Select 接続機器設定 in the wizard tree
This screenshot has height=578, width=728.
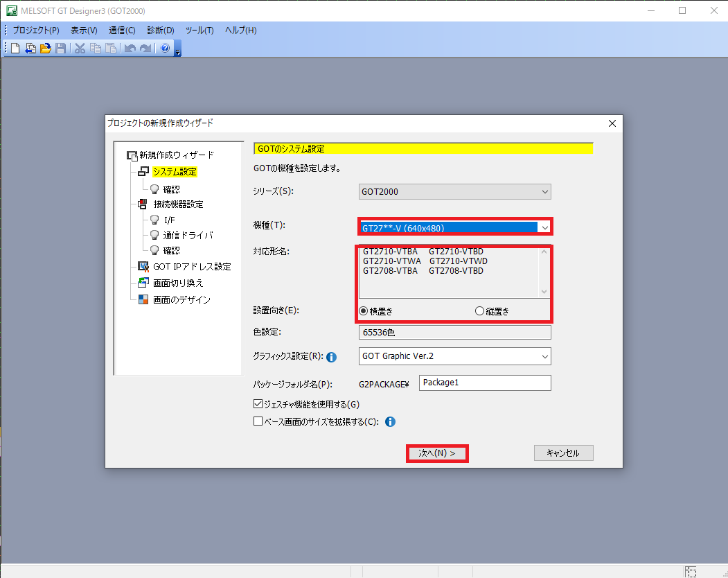tap(178, 204)
